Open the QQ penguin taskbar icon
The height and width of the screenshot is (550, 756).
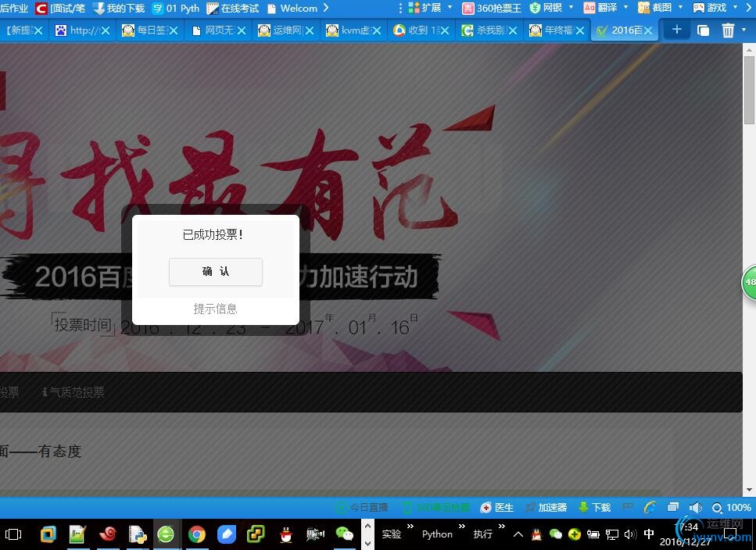pyautogui.click(x=286, y=534)
